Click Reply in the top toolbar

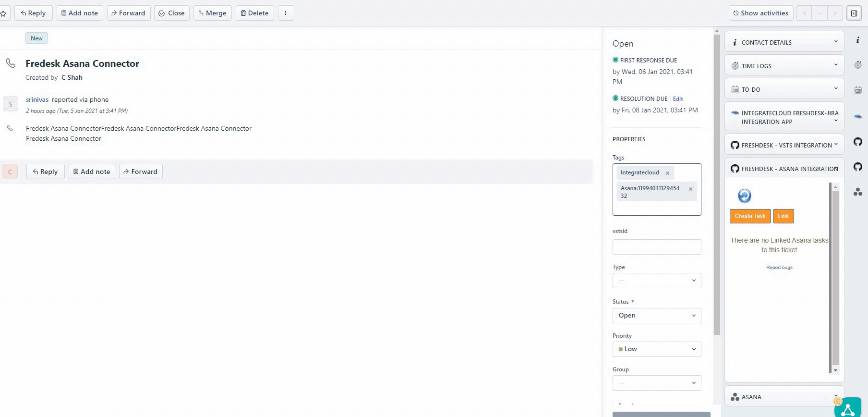(33, 13)
